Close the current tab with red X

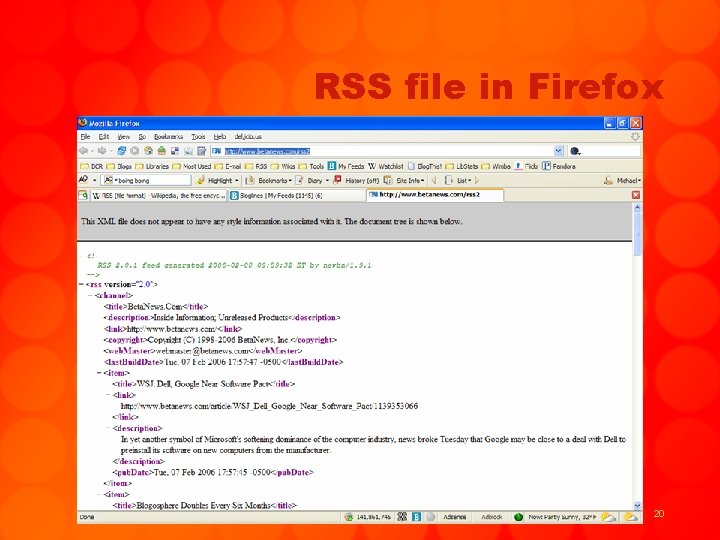point(636,195)
